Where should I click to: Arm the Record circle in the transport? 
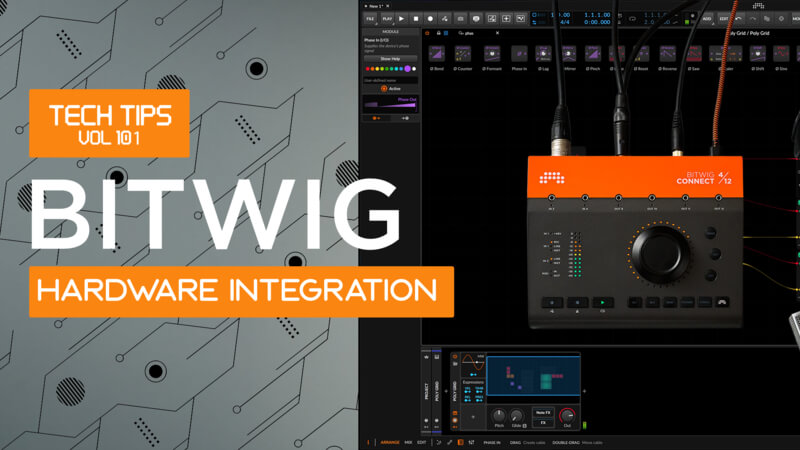(431, 18)
